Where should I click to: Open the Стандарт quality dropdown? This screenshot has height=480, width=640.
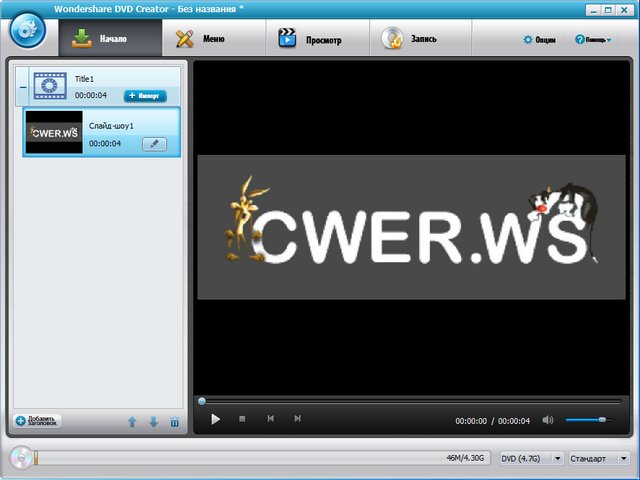click(x=599, y=458)
